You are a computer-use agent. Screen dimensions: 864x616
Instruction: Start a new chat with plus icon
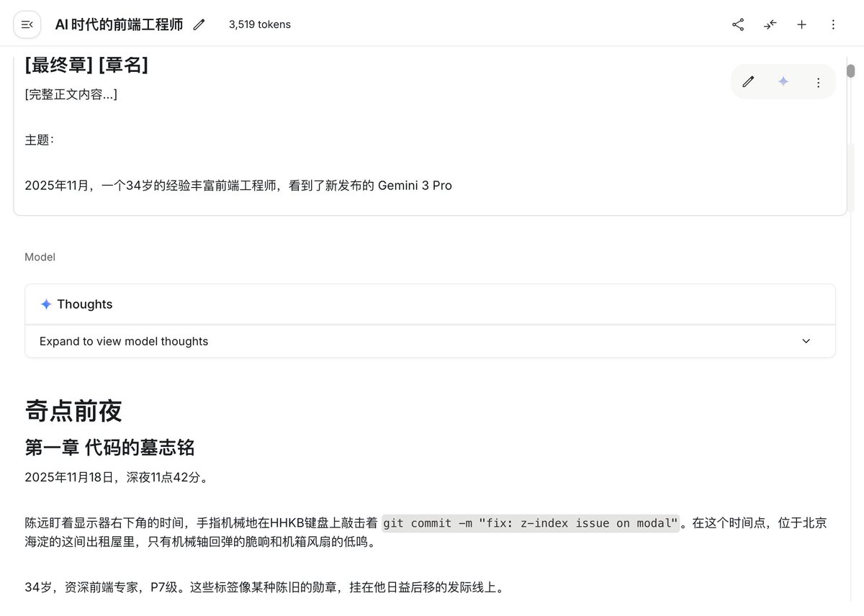[x=801, y=24]
